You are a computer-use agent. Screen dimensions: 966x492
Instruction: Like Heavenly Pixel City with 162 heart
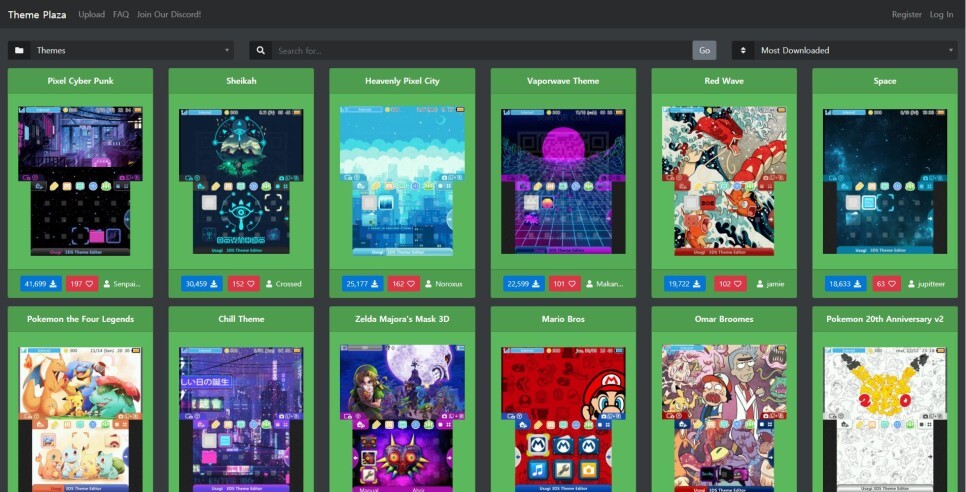tap(404, 284)
